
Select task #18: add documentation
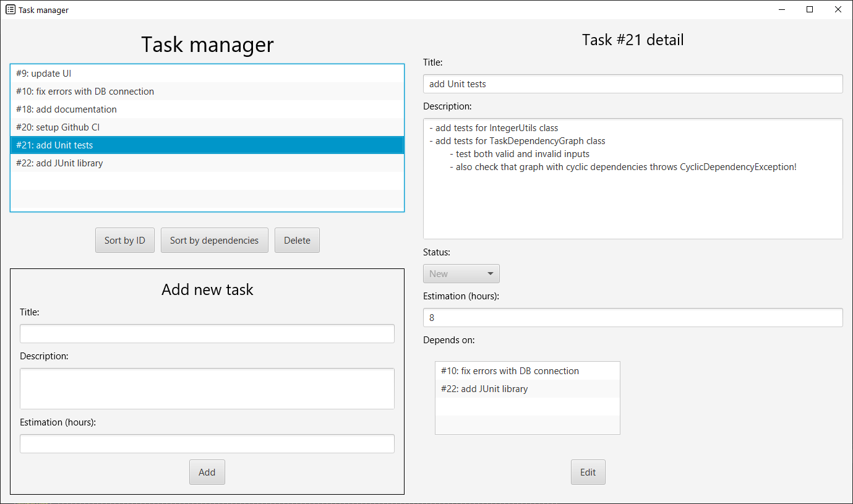click(x=207, y=109)
